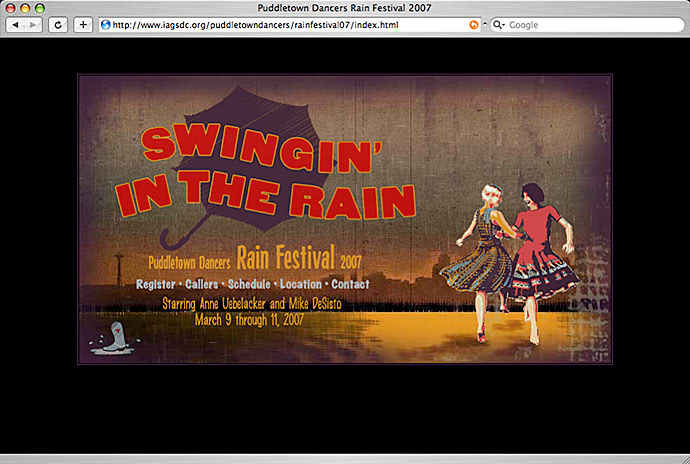Image resolution: width=690 pixels, height=464 pixels.
Task: Click the globe site icon in address bar
Action: tap(106, 25)
